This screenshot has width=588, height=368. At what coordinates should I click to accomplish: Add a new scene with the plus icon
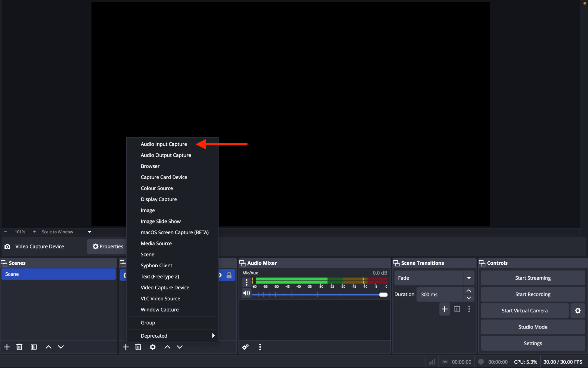click(x=7, y=347)
